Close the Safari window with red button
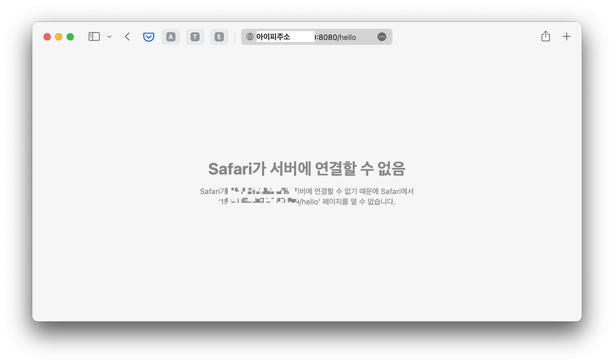614x364 pixels. click(47, 37)
